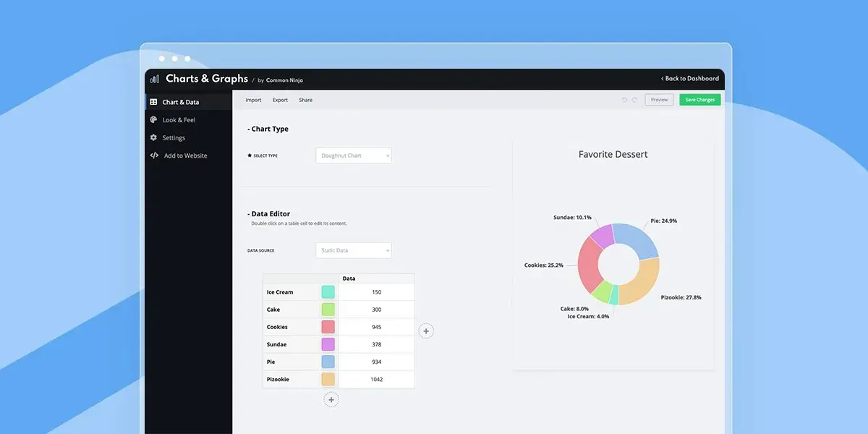Pick the Cookies red color swatch
Image resolution: width=868 pixels, height=434 pixels.
[x=328, y=327]
